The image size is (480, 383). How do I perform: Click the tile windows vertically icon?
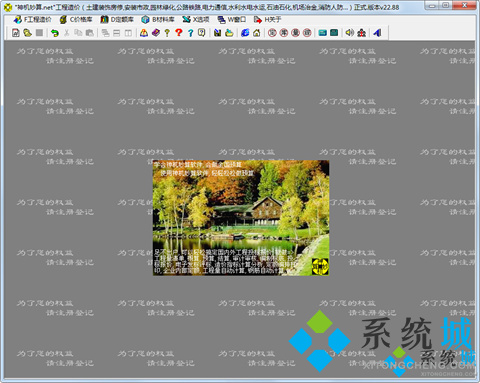[128, 33]
